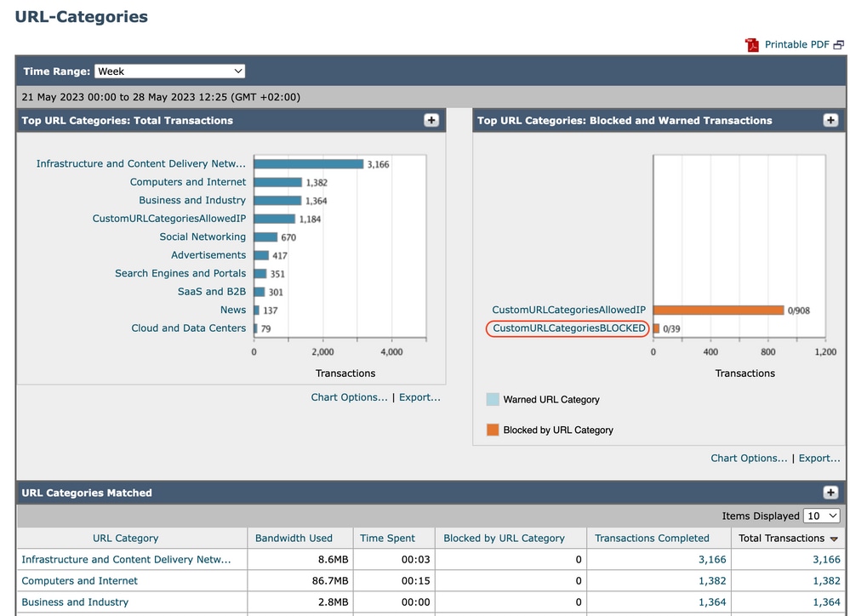Open Computers and Internet table row link
Viewport: 850px width, 616px height.
coord(79,581)
